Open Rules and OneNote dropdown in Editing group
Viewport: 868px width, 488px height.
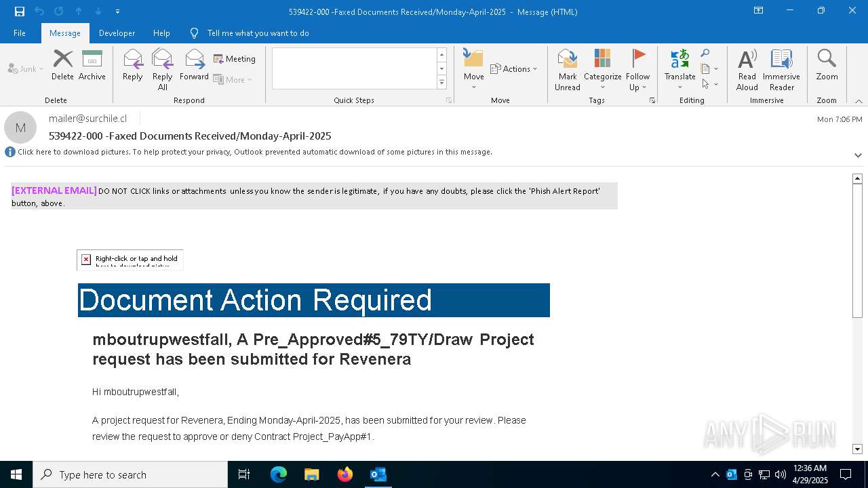(x=709, y=68)
